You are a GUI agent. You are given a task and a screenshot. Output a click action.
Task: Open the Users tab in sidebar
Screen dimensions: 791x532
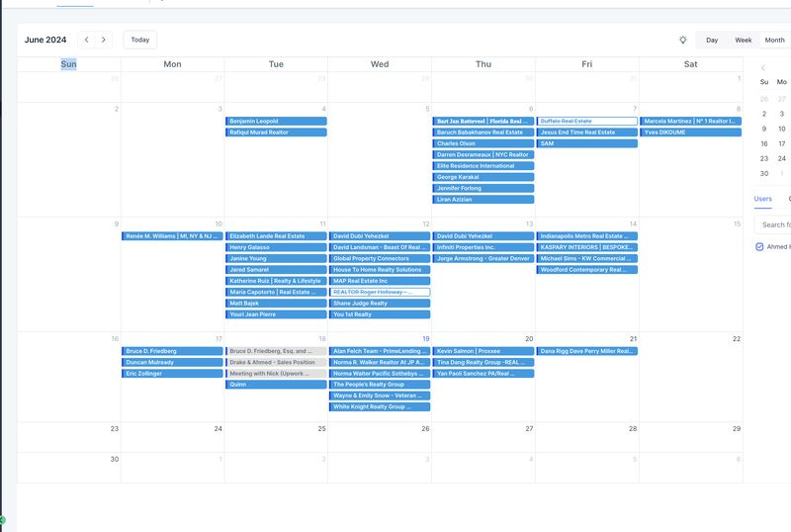[x=762, y=199]
